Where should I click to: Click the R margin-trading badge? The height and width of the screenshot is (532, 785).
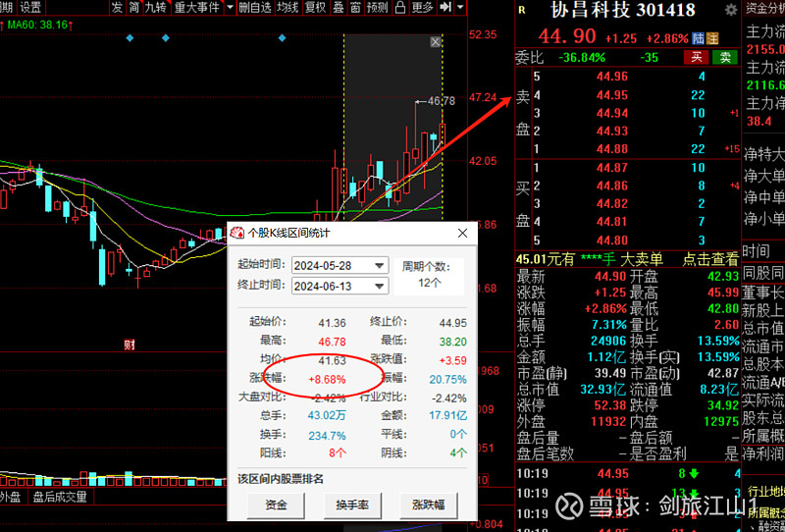[x=522, y=10]
